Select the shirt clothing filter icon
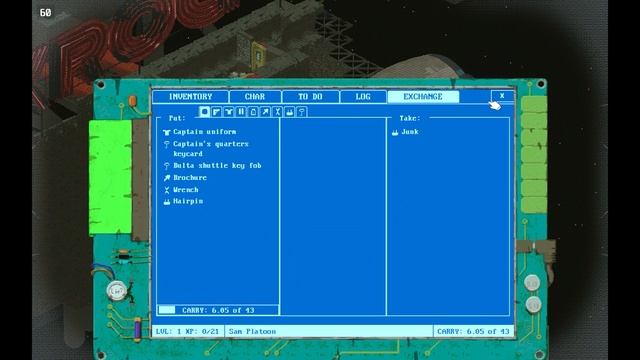This screenshot has width=640, height=360. pyautogui.click(x=229, y=111)
